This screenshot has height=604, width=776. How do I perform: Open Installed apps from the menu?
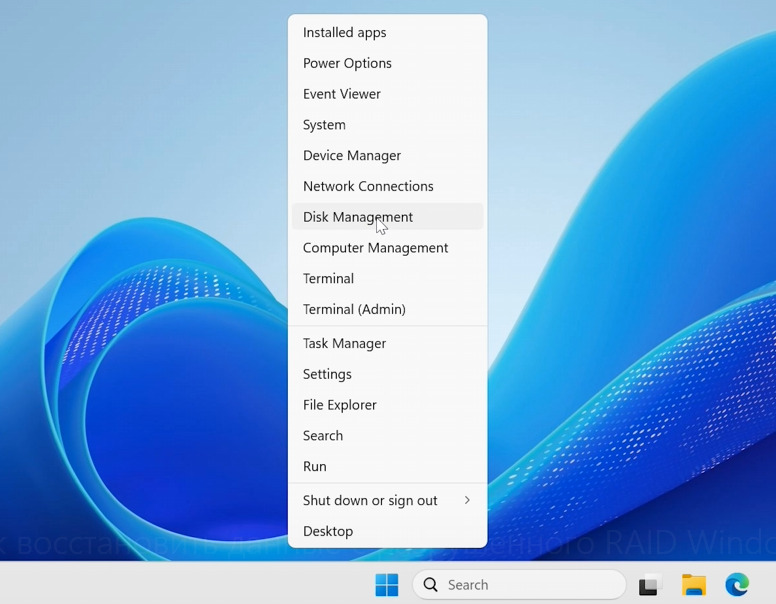click(x=388, y=33)
